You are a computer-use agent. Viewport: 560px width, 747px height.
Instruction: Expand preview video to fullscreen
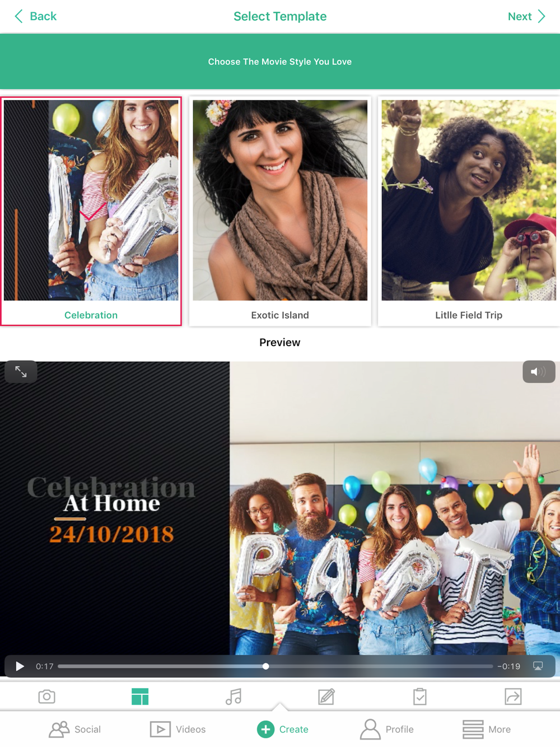coord(21,372)
